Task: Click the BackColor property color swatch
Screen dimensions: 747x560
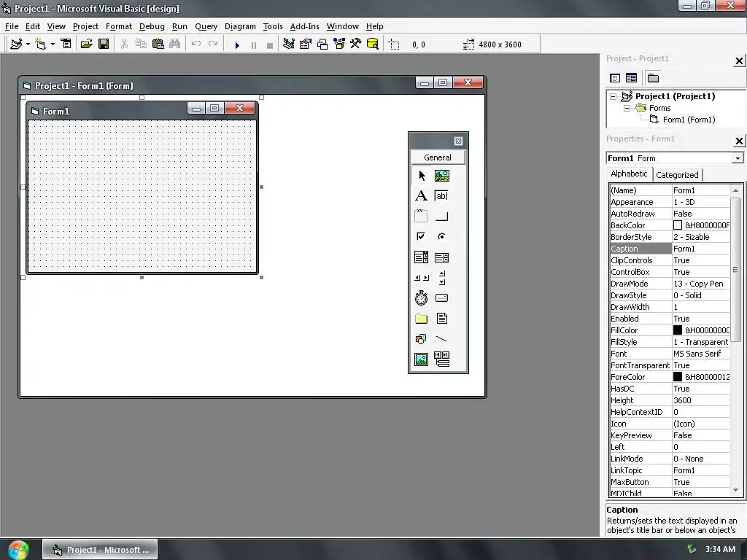Action: coord(678,225)
